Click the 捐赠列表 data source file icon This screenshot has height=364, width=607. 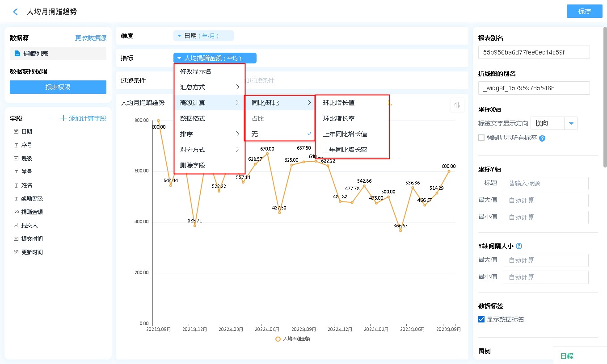click(17, 54)
